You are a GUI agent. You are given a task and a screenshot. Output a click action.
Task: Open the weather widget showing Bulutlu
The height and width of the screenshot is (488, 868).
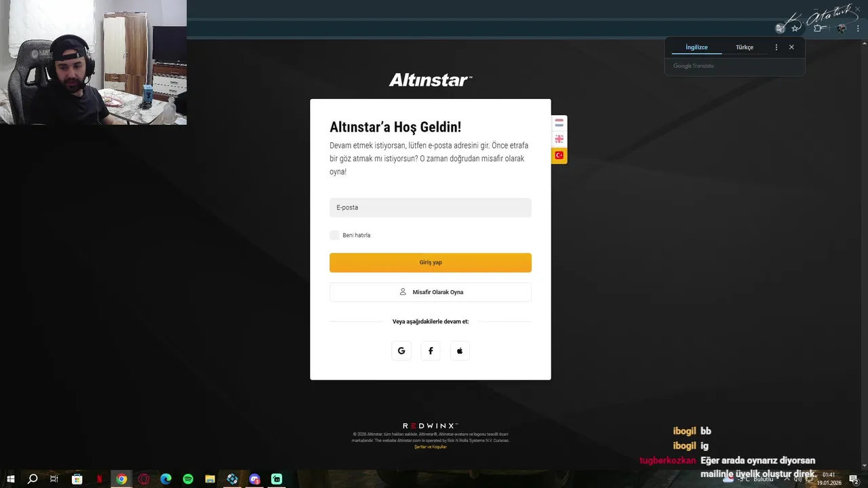coord(749,479)
